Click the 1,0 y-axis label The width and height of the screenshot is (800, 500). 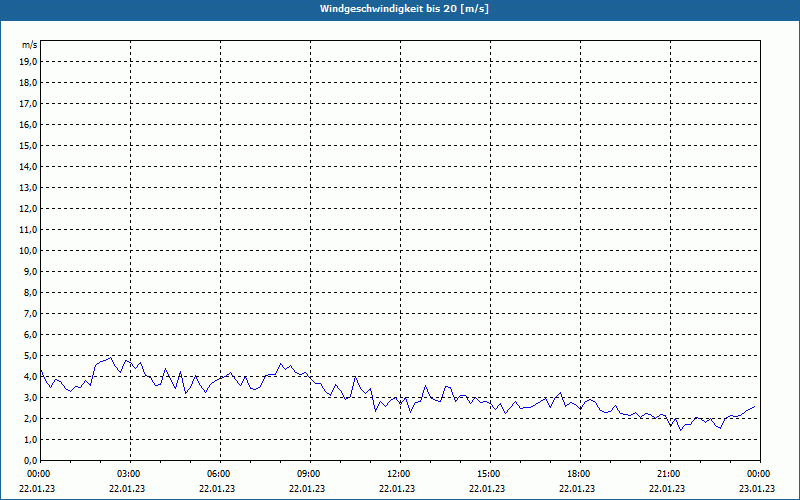point(30,439)
